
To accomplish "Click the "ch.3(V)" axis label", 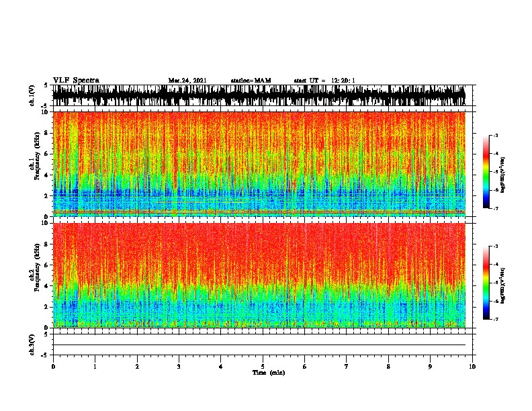I will (32, 345).
